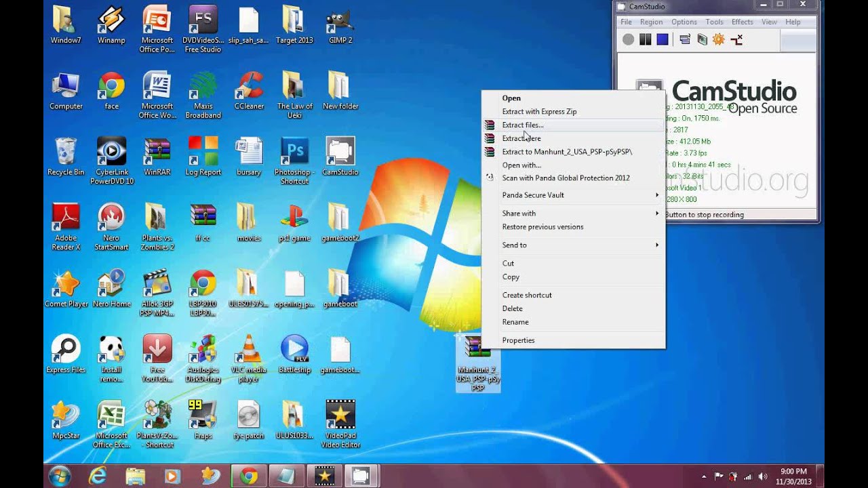Select the Microsoft Office Excel shortcut

[111, 424]
